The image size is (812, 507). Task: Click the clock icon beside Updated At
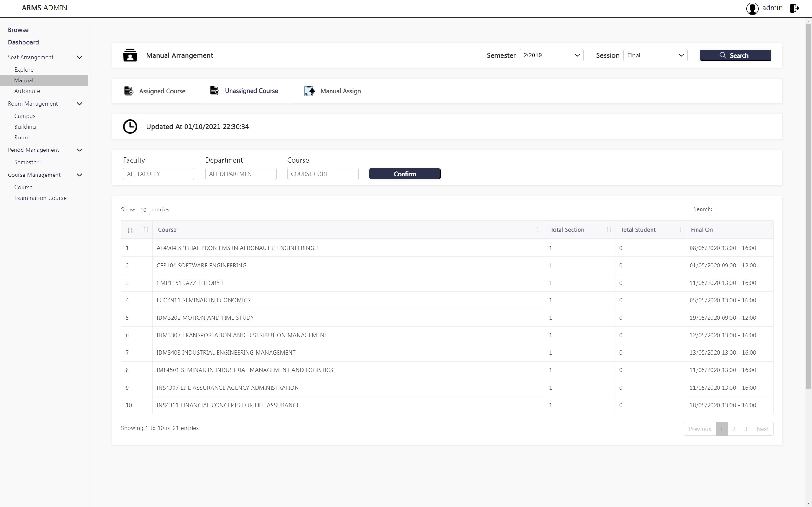130,127
